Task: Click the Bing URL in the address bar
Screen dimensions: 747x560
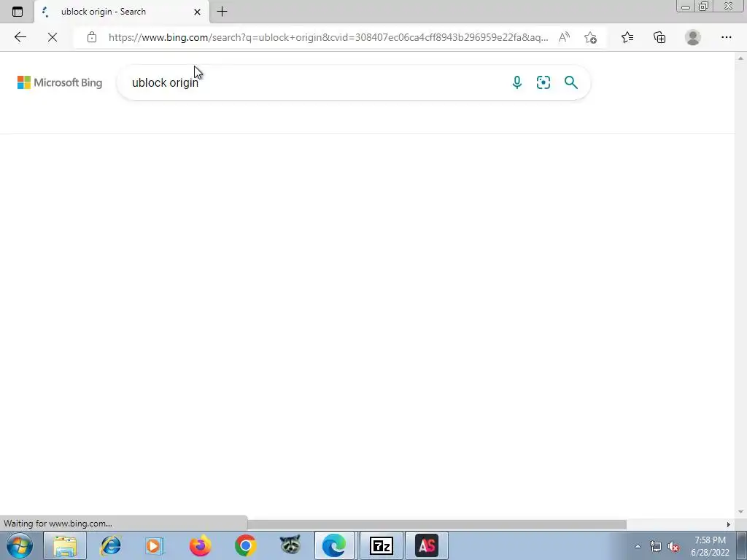Action: (328, 37)
